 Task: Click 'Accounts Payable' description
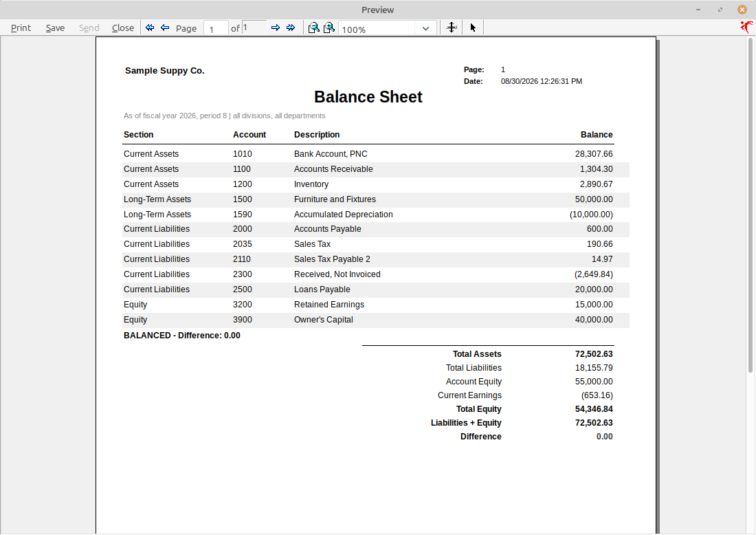click(x=327, y=229)
